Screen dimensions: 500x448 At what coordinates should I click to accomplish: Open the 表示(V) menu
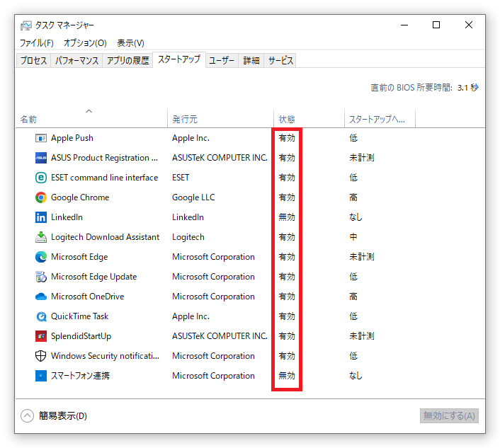click(130, 43)
